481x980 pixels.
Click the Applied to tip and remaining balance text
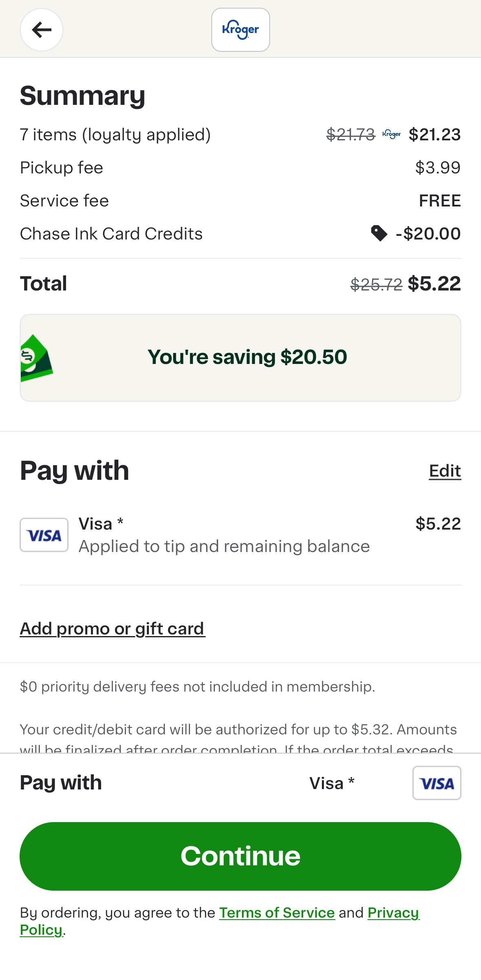pyautogui.click(x=224, y=546)
